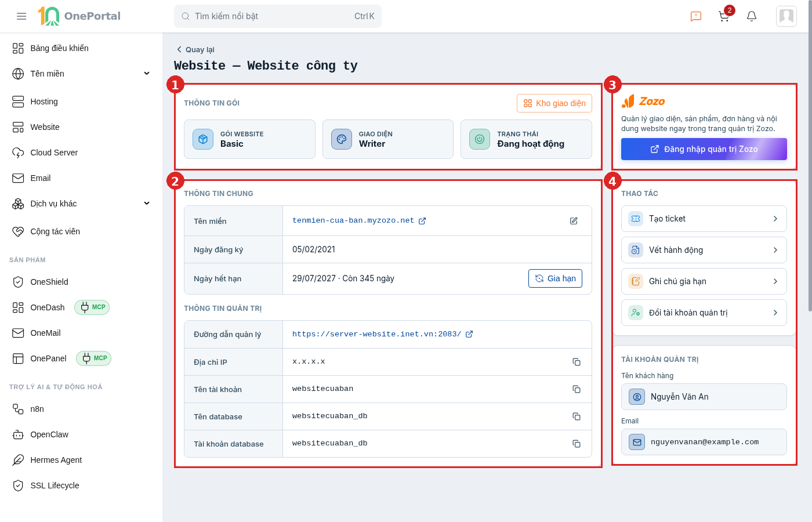Expand the Tên miền sidebar submenu
This screenshot has height=522, width=812.
(x=147, y=74)
